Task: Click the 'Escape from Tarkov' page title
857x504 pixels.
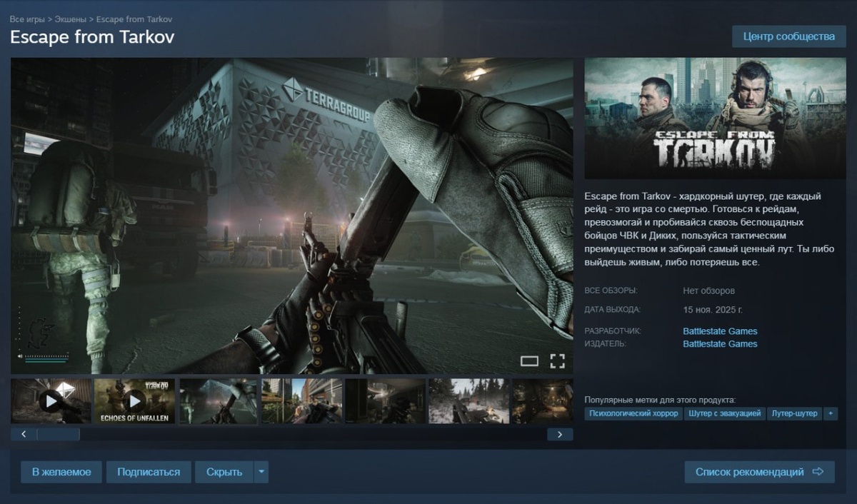Action: pyautogui.click(x=92, y=37)
